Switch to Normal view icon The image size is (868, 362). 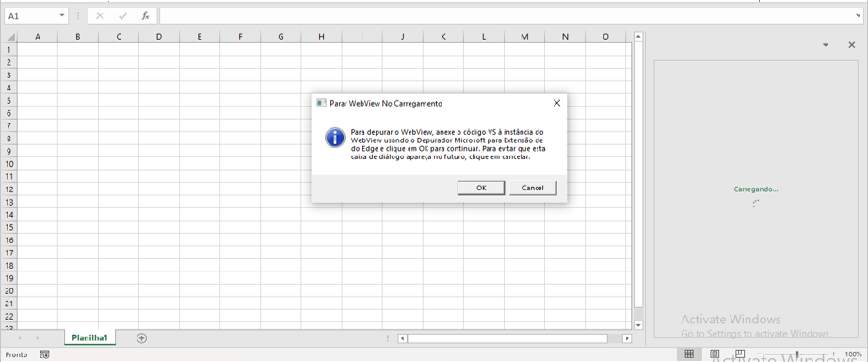[x=689, y=354]
